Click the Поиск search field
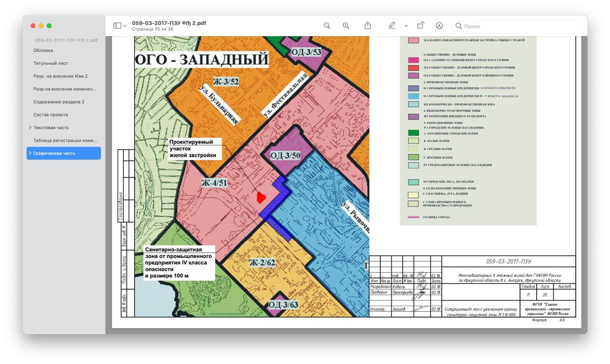Screen dimensions: 610x364 point(517,26)
